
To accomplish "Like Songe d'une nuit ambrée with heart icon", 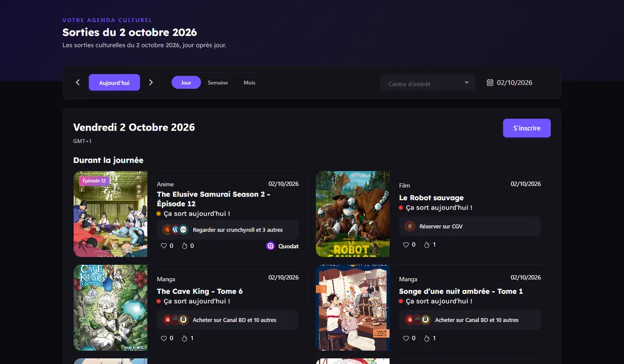I will (x=406, y=338).
